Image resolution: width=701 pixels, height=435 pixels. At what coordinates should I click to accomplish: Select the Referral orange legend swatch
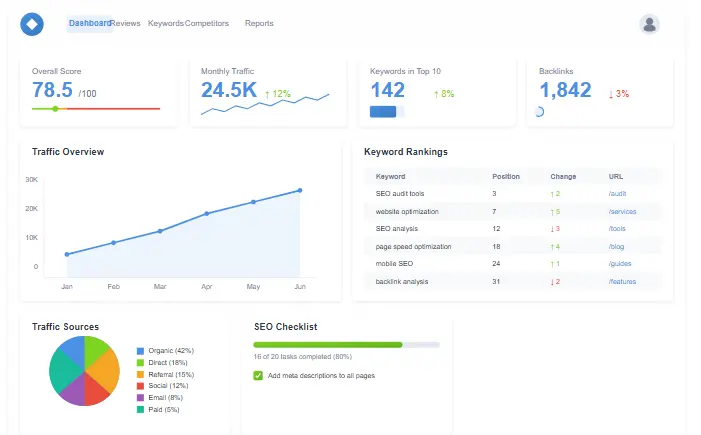pyautogui.click(x=140, y=374)
